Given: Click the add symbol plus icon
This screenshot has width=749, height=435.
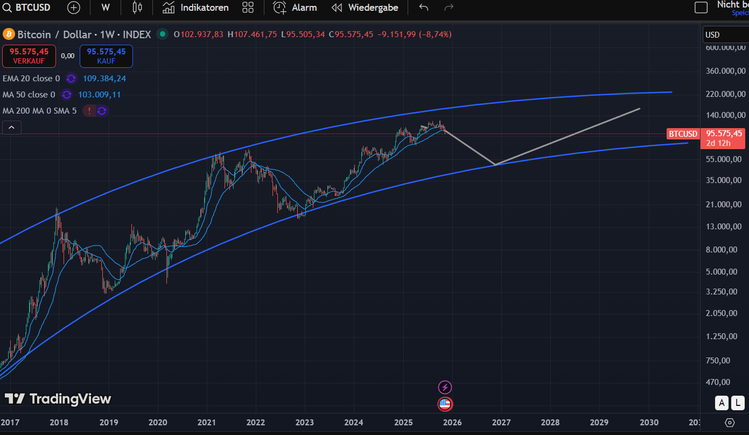Looking at the screenshot, I should tap(74, 7).
